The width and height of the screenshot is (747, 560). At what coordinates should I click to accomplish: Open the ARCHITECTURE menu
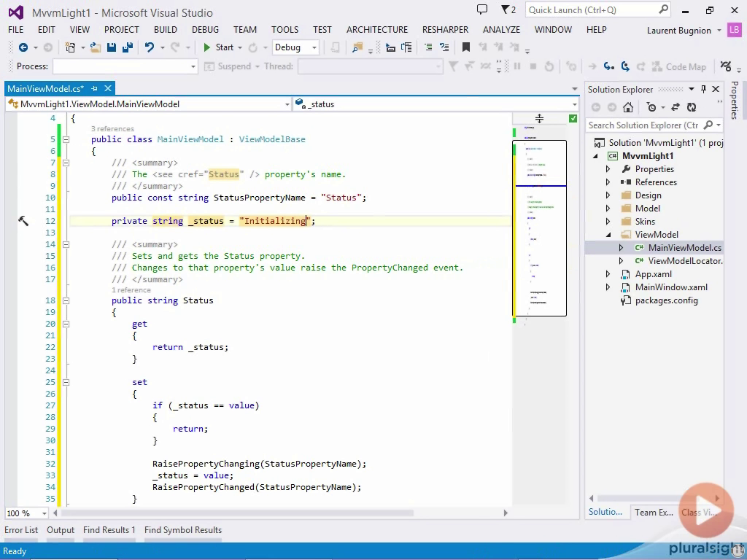pos(377,29)
